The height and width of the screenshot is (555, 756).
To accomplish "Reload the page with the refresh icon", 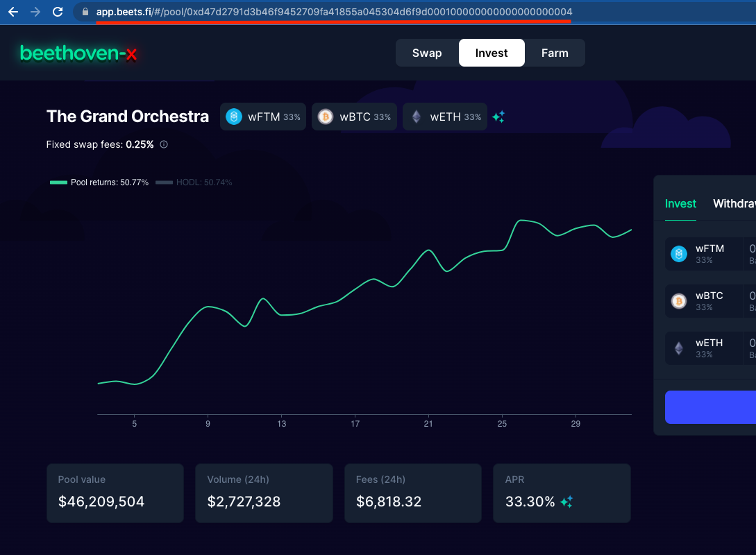I will 58,12.
